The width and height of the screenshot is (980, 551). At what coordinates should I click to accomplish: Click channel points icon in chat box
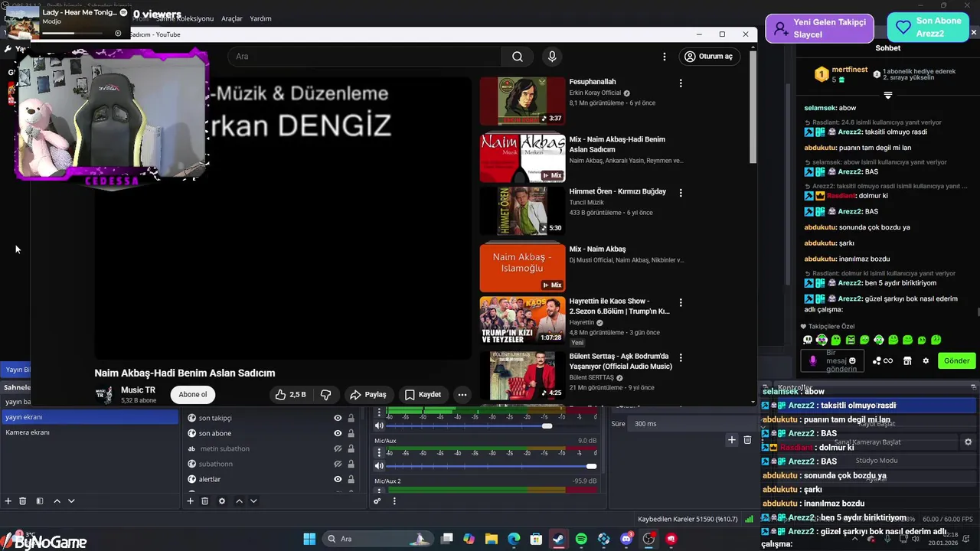point(883,360)
